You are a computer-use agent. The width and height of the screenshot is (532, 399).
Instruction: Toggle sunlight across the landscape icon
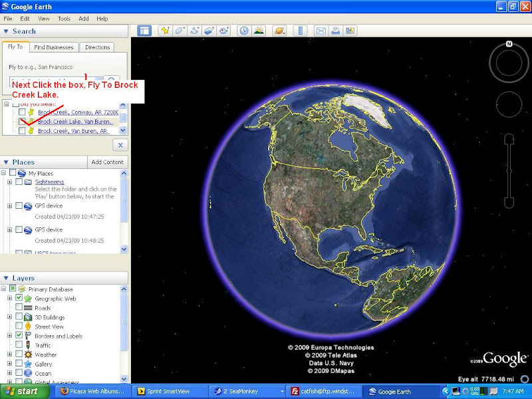pos(259,31)
